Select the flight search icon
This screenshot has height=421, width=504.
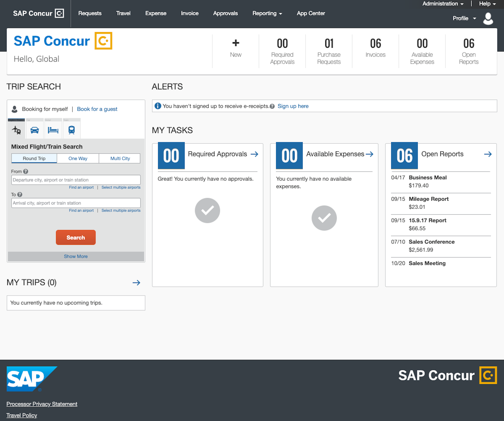point(16,130)
